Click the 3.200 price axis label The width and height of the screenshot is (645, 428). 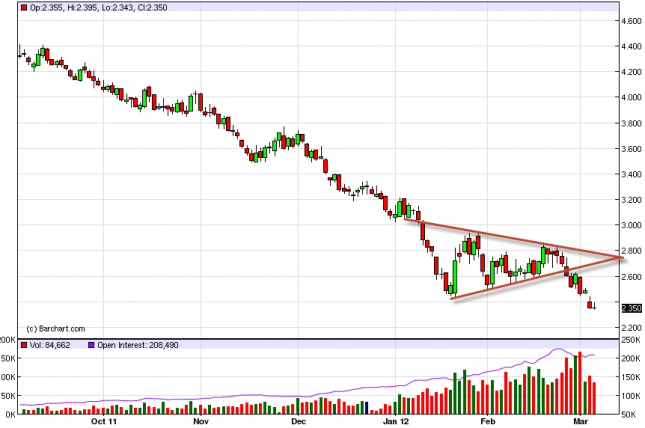632,200
